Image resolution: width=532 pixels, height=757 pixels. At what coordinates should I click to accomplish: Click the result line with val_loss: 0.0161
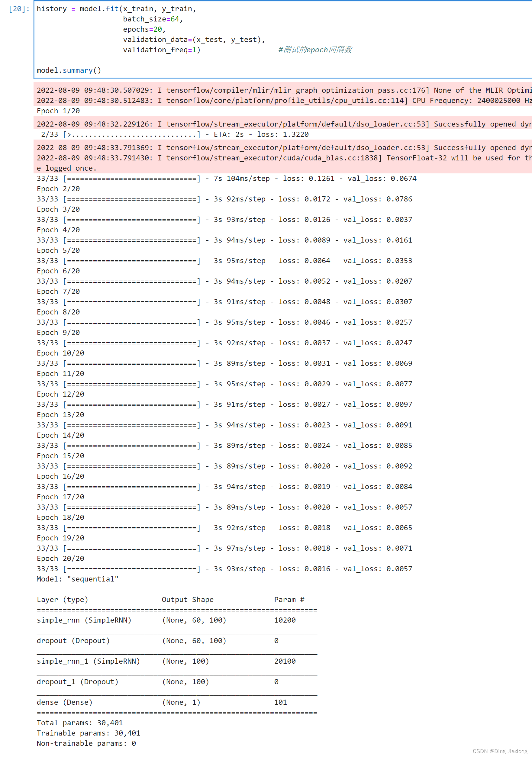click(x=224, y=240)
